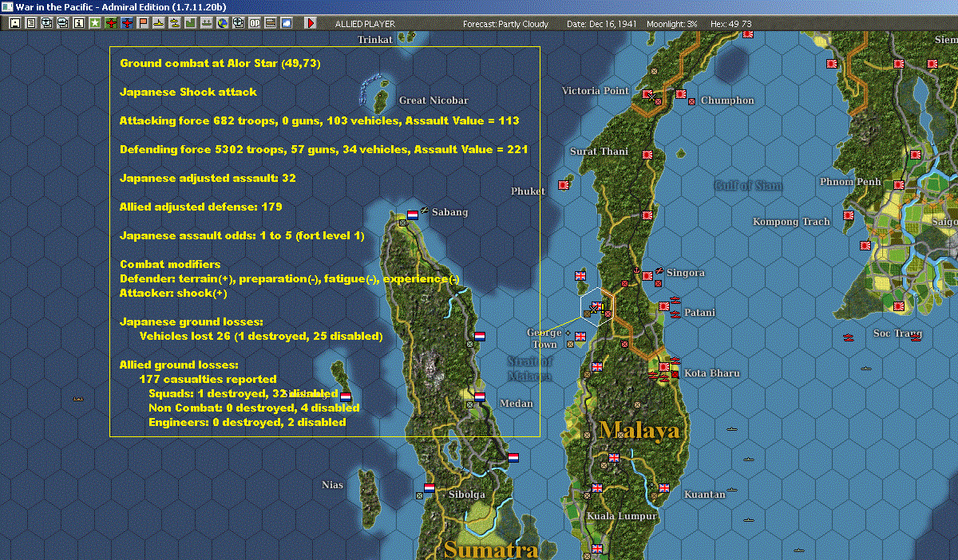
Task: Select the Japanese flag at Victoria Point
Action: point(647,94)
